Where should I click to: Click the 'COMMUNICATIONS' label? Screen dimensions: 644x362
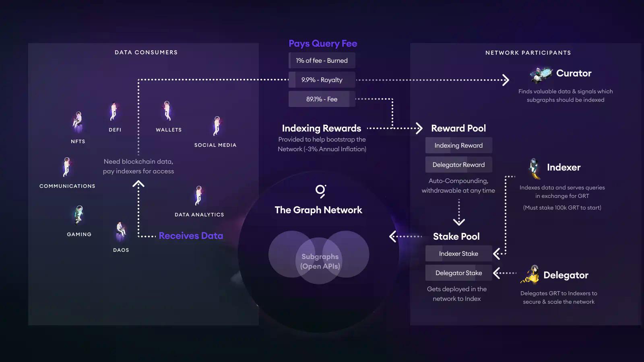[x=67, y=186]
